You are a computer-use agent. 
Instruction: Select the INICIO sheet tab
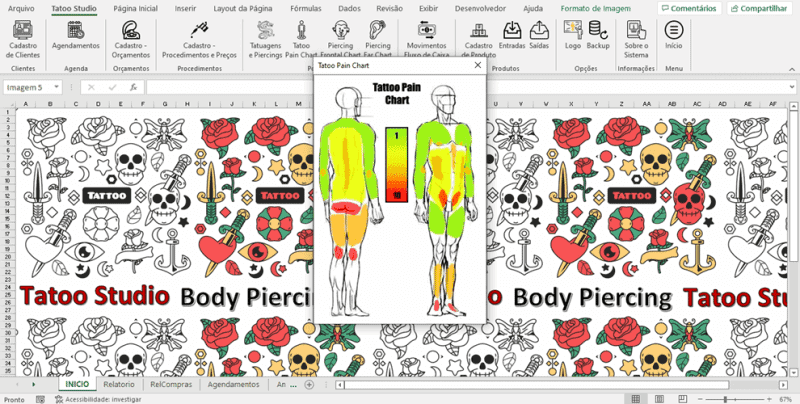(77, 384)
